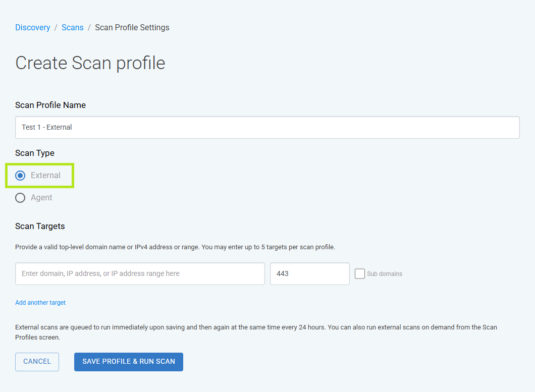The image size is (535, 392).
Task: Click the Scan Profile Name label
Action: coord(50,105)
